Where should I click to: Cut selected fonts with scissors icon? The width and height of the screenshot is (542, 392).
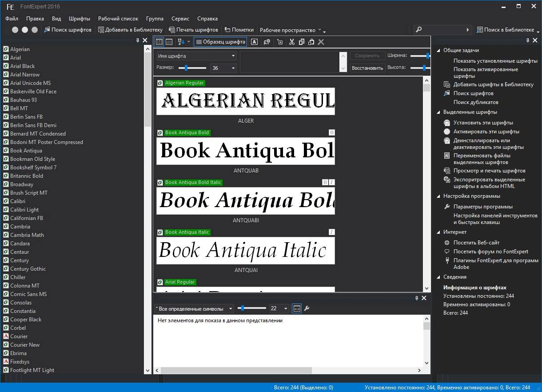pyautogui.click(x=292, y=42)
